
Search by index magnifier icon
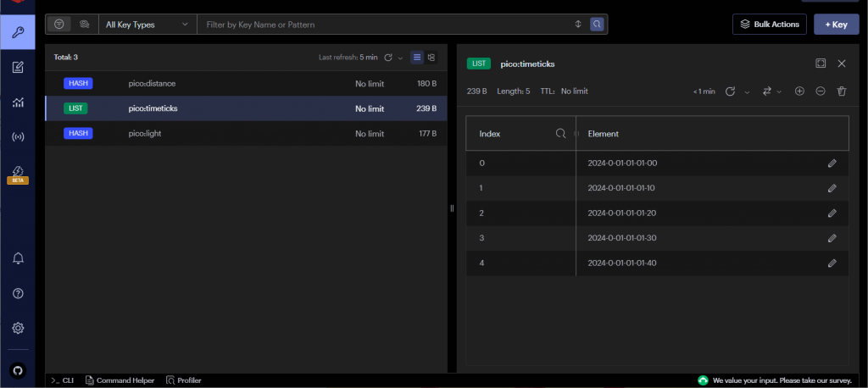tap(561, 133)
